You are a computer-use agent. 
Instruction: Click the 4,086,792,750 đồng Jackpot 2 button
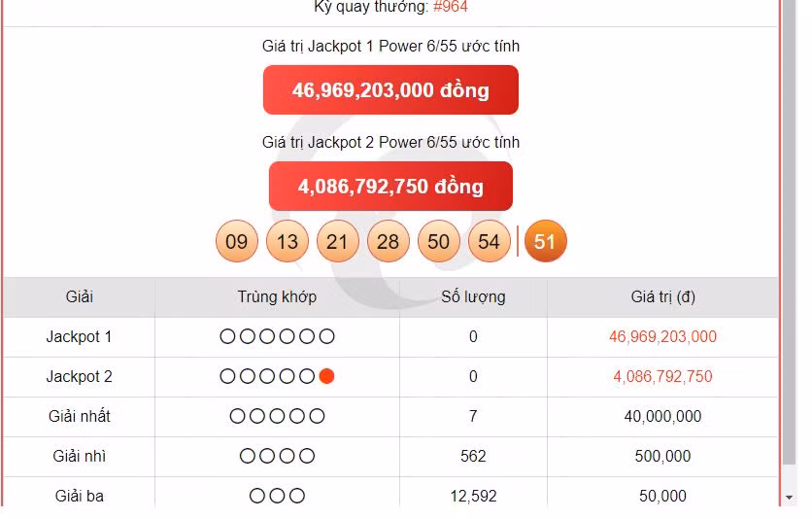tap(390, 186)
